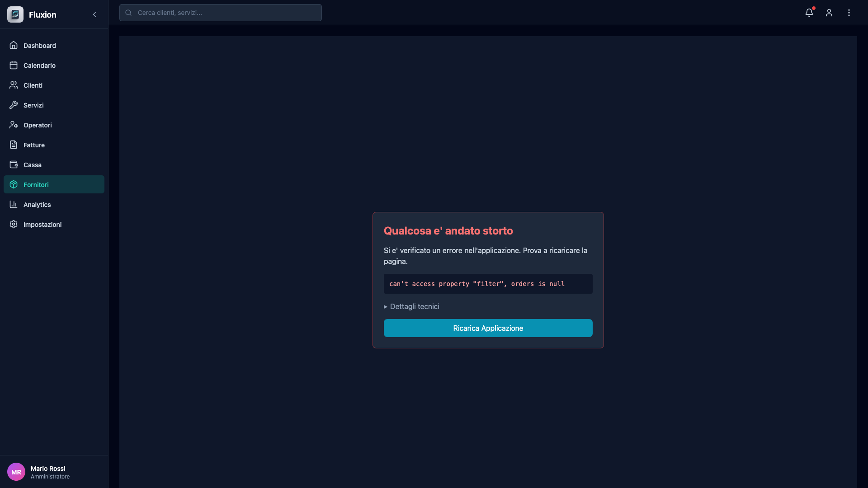Select the active Fornitori item
Screen dimensions: 868x488
pyautogui.click(x=36, y=185)
